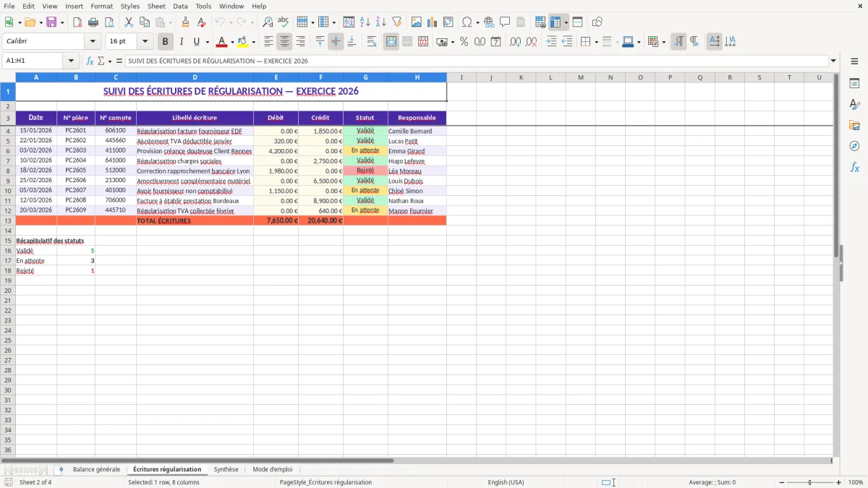The height and width of the screenshot is (488, 868).
Task: Run the spelling check
Action: pos(284,22)
